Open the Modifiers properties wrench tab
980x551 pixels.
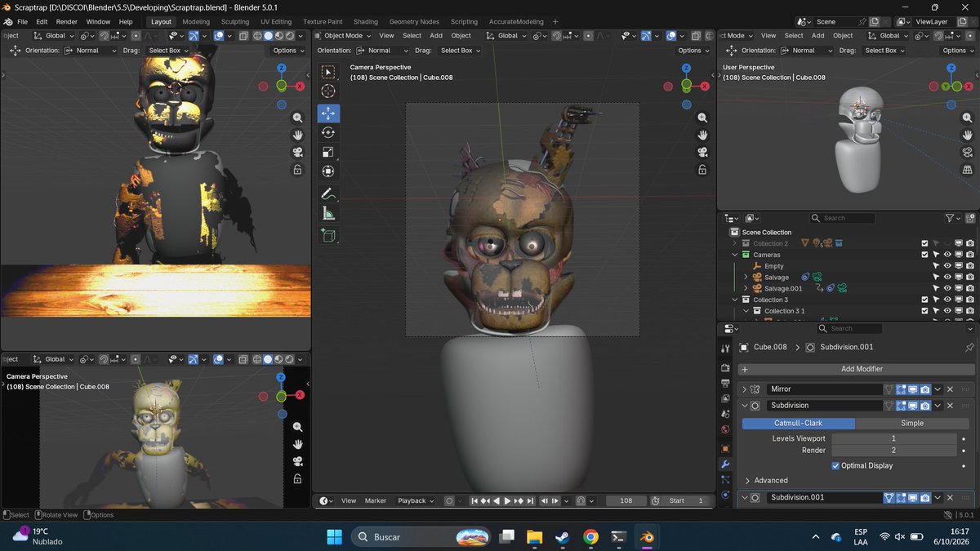tap(725, 464)
